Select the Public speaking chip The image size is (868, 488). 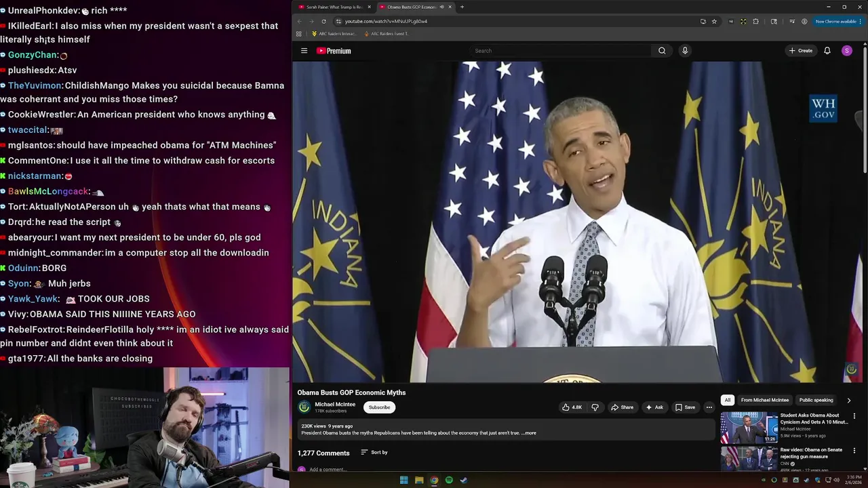click(816, 400)
